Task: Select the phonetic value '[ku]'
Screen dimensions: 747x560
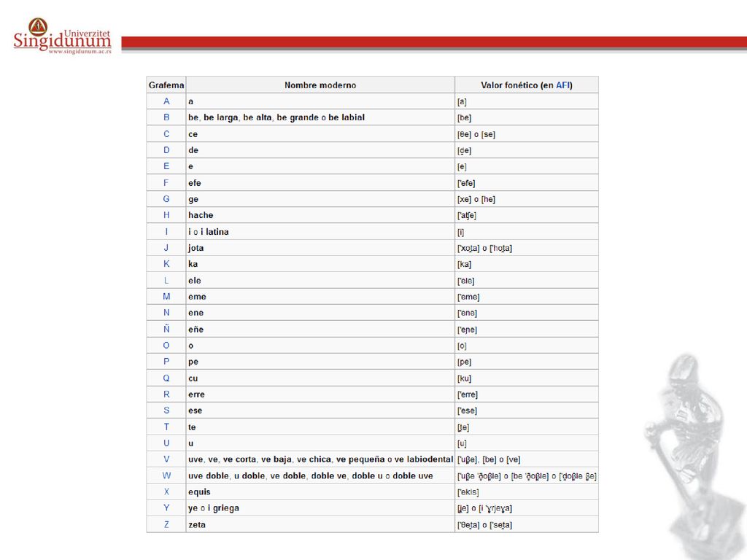Action: click(464, 378)
